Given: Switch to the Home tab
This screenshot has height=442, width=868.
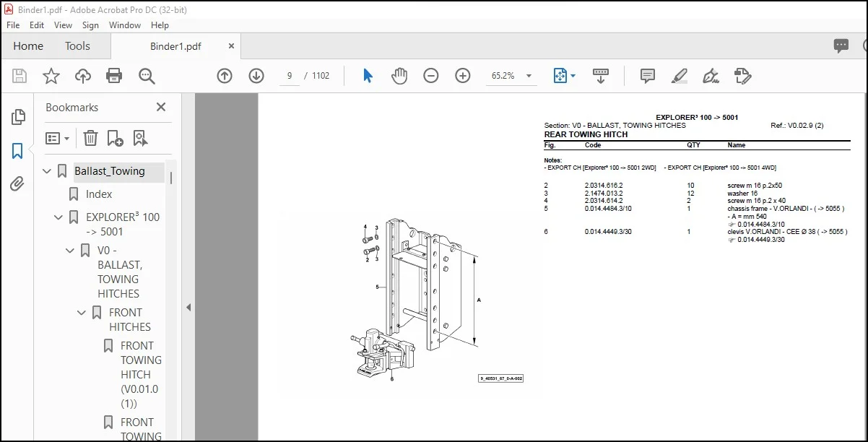Looking at the screenshot, I should 28,46.
